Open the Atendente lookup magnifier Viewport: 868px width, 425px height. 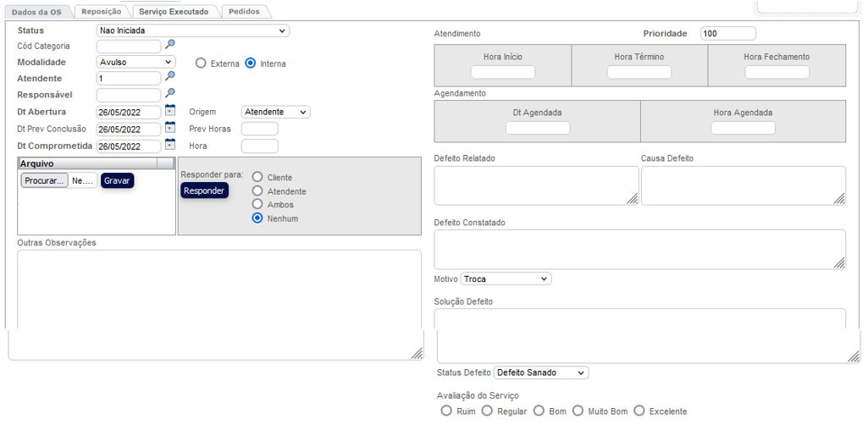[x=170, y=76]
